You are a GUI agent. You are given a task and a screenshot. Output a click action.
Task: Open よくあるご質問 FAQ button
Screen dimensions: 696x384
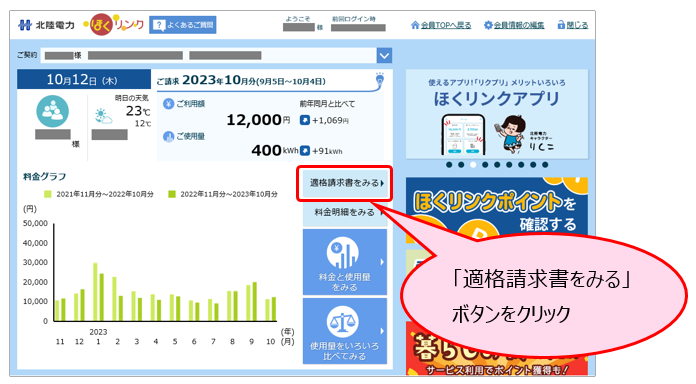point(183,25)
